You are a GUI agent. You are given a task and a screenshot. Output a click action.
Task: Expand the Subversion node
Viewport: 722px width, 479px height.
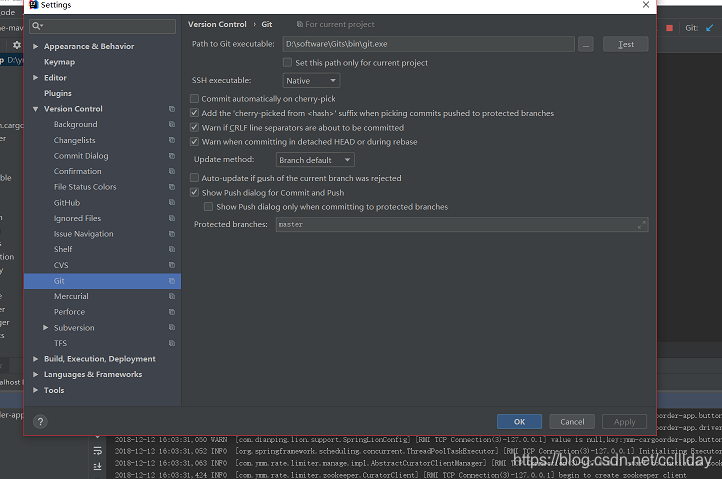pos(46,327)
